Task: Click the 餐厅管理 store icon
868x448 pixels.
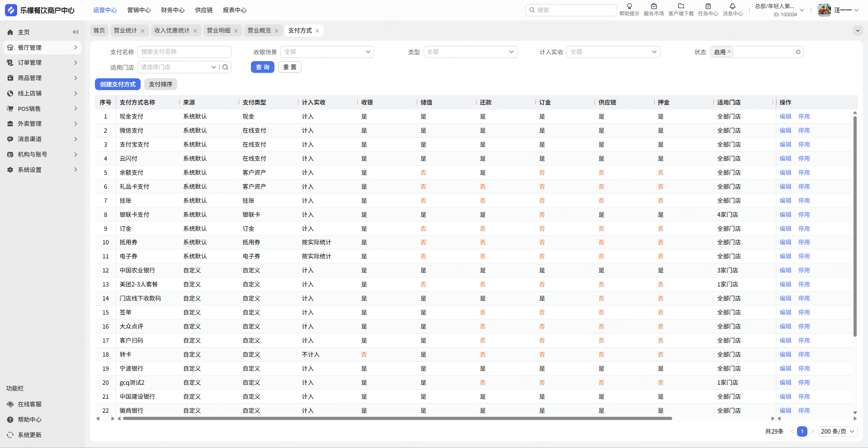Action: click(x=10, y=48)
